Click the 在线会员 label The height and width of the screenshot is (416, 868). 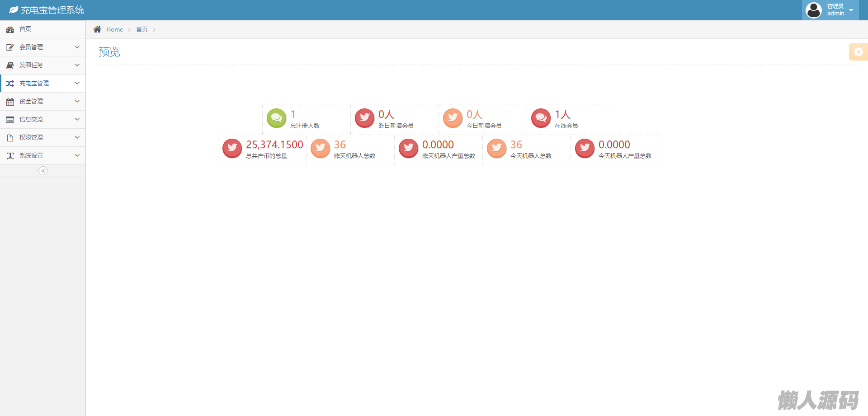566,126
